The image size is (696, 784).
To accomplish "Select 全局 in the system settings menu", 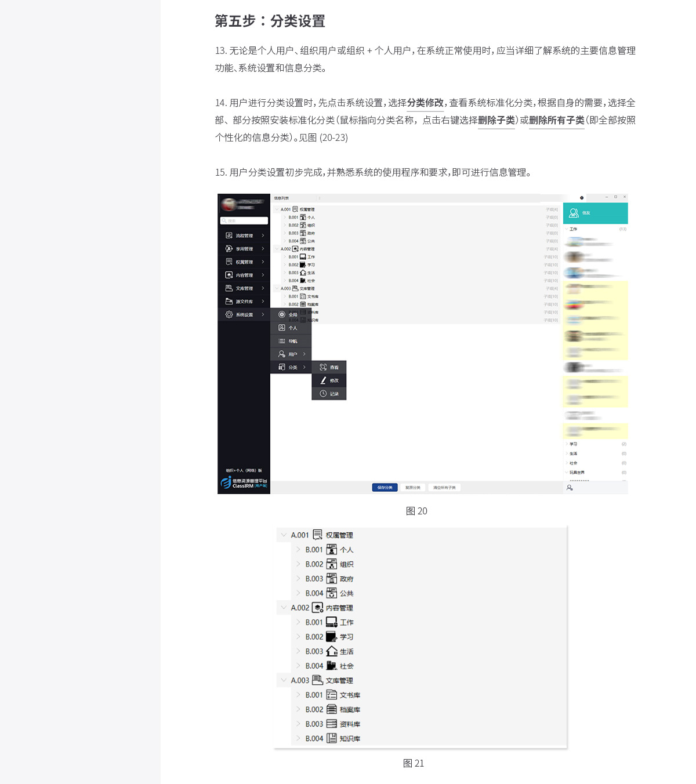I will [291, 314].
